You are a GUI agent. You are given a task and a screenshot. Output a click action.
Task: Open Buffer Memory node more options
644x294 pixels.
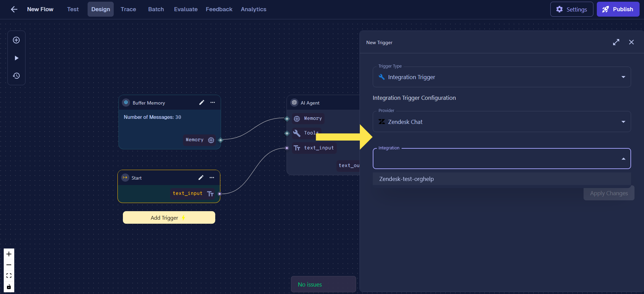(x=213, y=103)
